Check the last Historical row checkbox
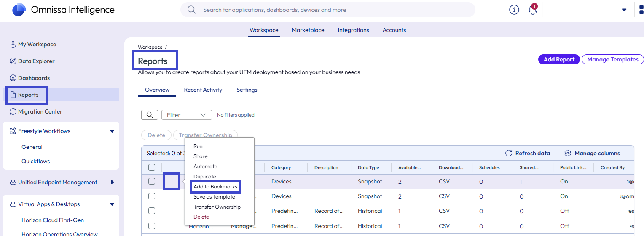644x236 pixels. click(x=152, y=226)
